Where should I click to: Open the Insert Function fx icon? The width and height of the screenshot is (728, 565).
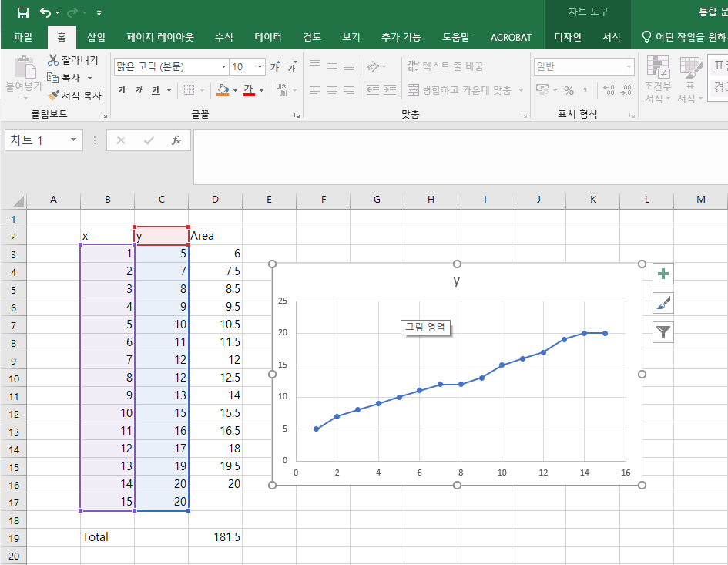pyautogui.click(x=176, y=140)
